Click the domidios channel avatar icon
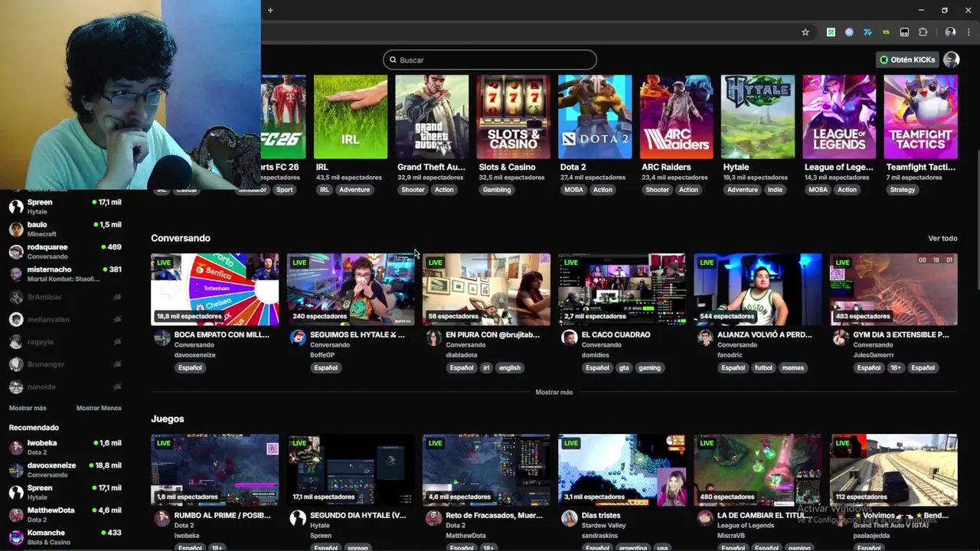This screenshot has width=980, height=551. pyautogui.click(x=569, y=338)
